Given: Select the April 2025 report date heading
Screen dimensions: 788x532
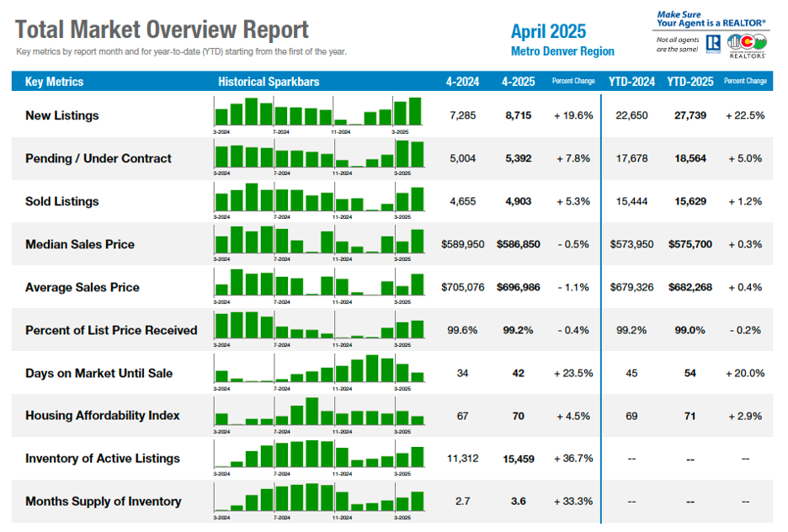Looking at the screenshot, I should tap(548, 32).
